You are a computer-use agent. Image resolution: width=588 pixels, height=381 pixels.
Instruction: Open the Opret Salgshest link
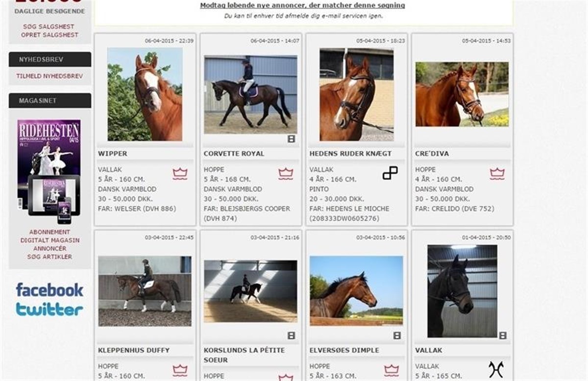point(49,35)
